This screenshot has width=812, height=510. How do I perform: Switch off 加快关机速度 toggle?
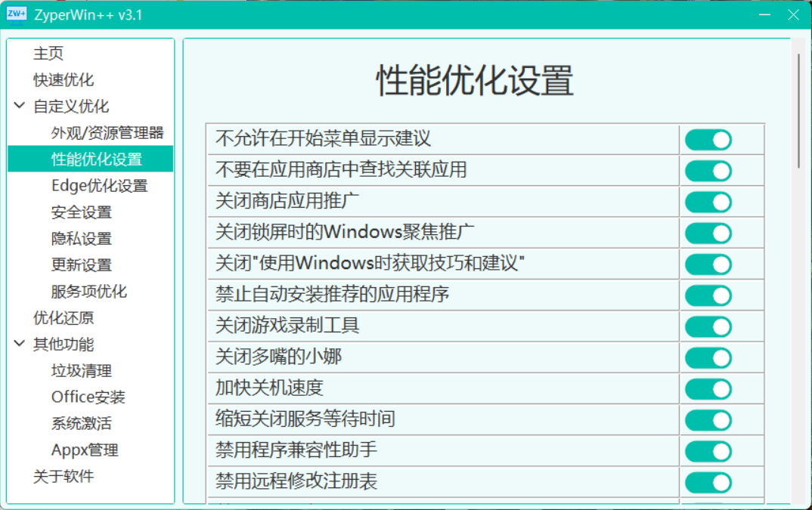pyautogui.click(x=708, y=389)
